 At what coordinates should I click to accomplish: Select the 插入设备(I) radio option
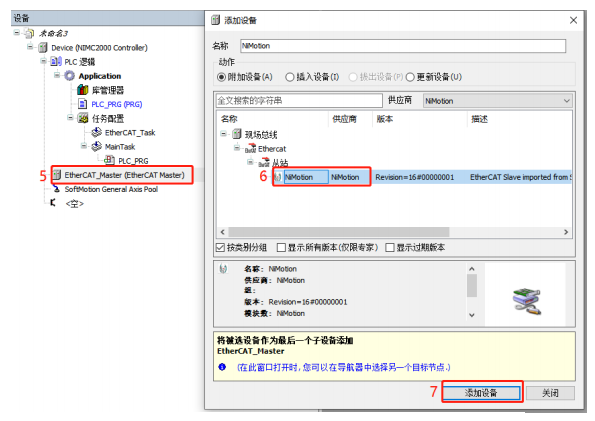[290, 77]
